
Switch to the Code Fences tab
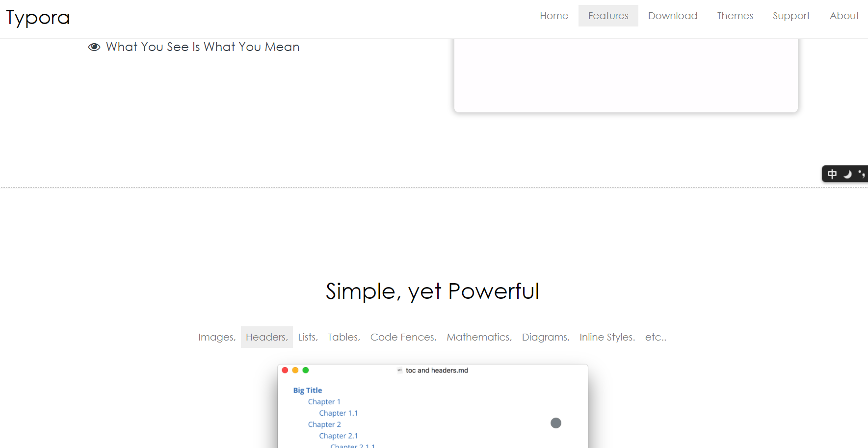(x=403, y=337)
